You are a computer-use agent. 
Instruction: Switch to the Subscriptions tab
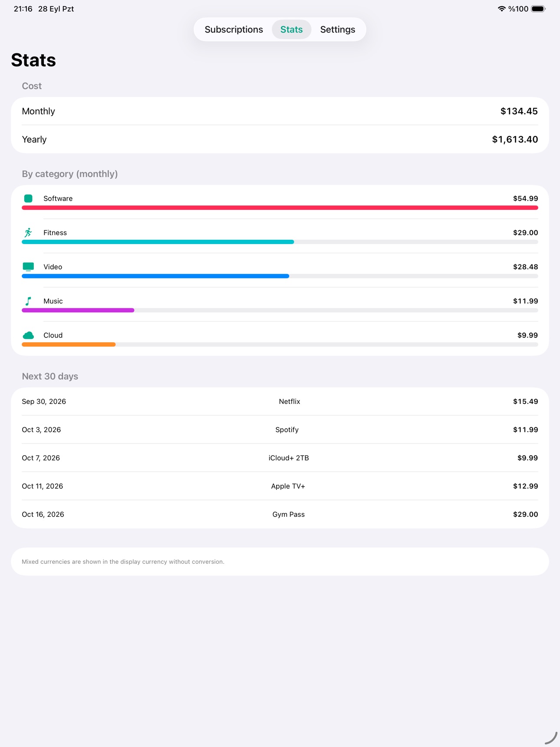pos(234,30)
